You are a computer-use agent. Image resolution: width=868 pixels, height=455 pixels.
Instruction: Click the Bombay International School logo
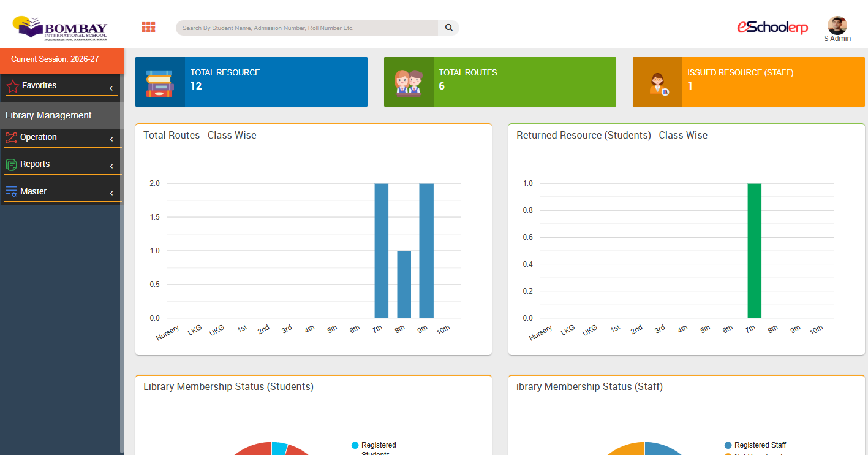(59, 28)
